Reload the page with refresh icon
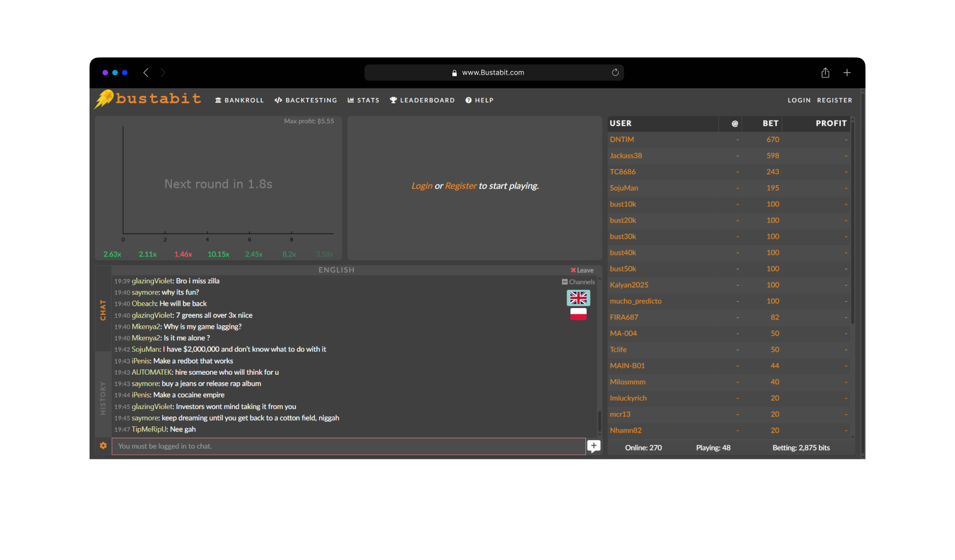 (615, 73)
